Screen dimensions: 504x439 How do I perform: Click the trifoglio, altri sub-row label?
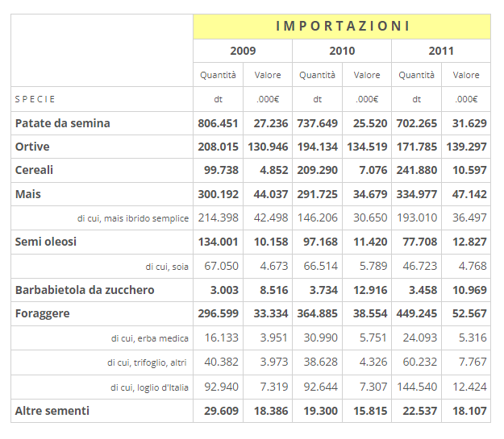(148, 362)
